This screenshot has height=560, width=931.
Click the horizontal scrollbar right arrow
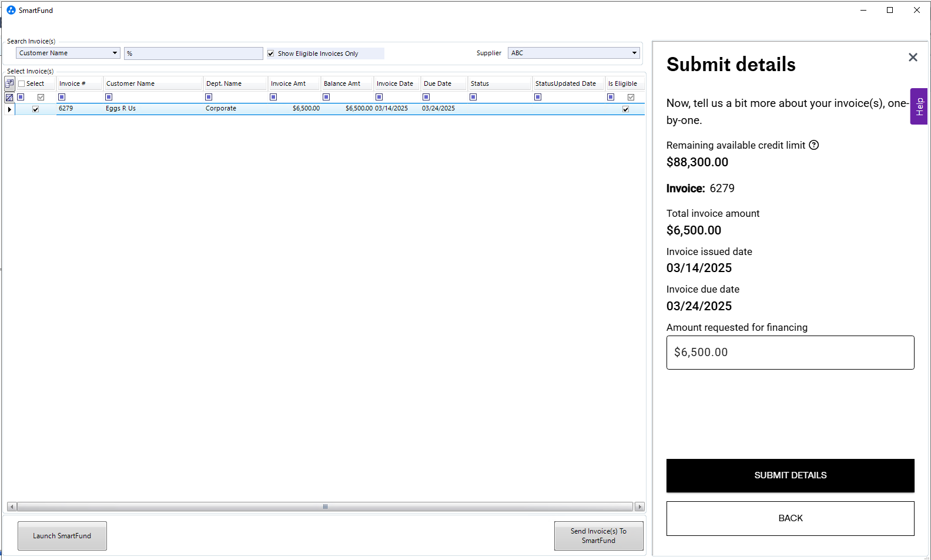click(640, 507)
